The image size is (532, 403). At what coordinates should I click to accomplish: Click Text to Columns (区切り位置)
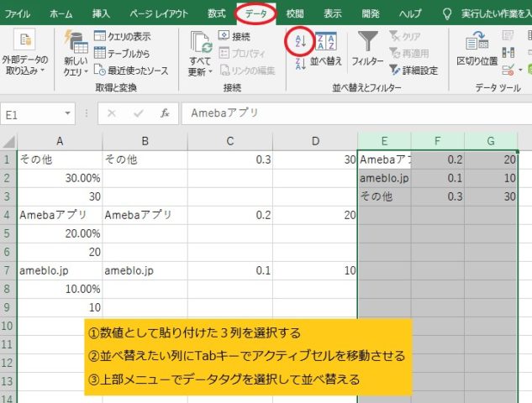tap(477, 50)
